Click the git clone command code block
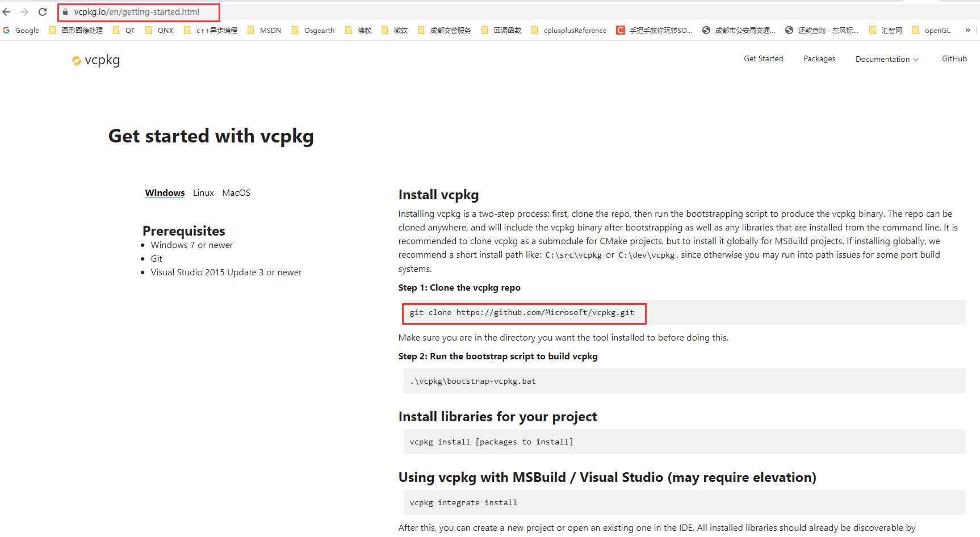 (522, 313)
